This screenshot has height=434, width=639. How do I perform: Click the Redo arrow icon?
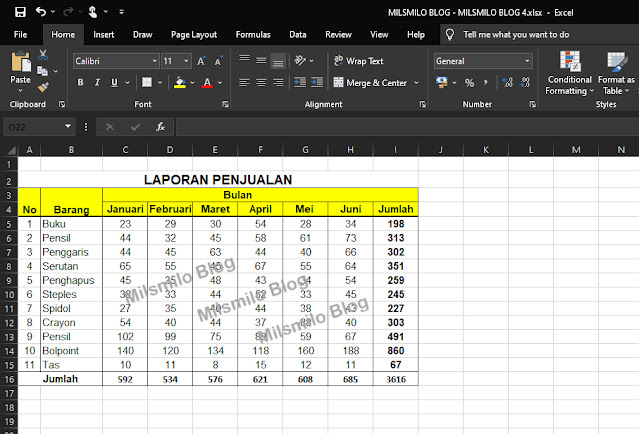(x=68, y=12)
